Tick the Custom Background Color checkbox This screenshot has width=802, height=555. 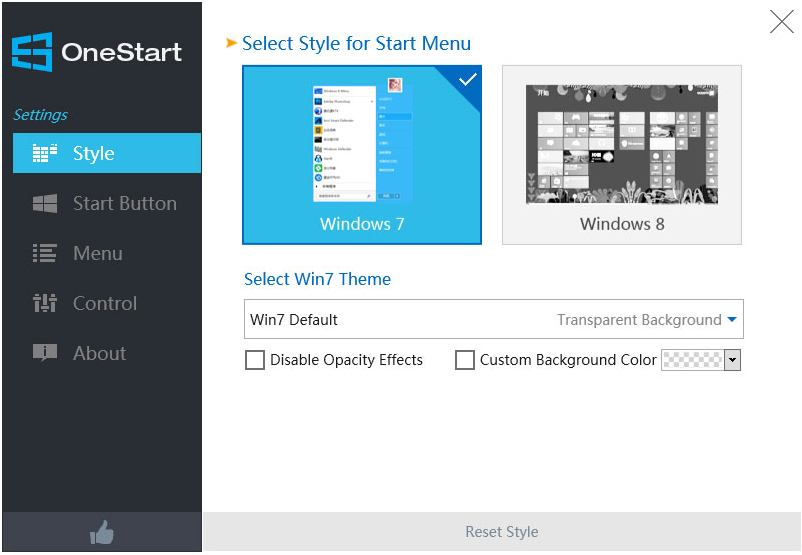465,360
